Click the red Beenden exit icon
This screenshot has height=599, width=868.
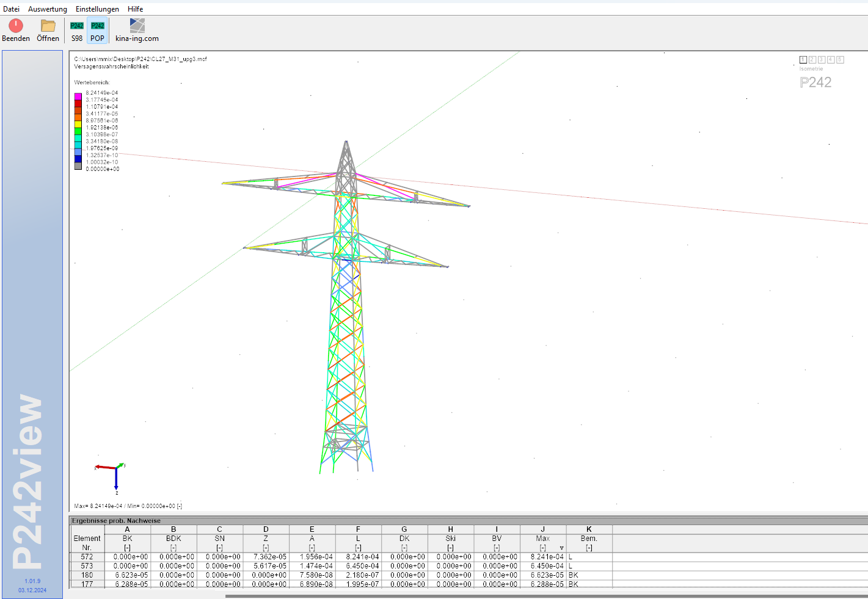16,26
